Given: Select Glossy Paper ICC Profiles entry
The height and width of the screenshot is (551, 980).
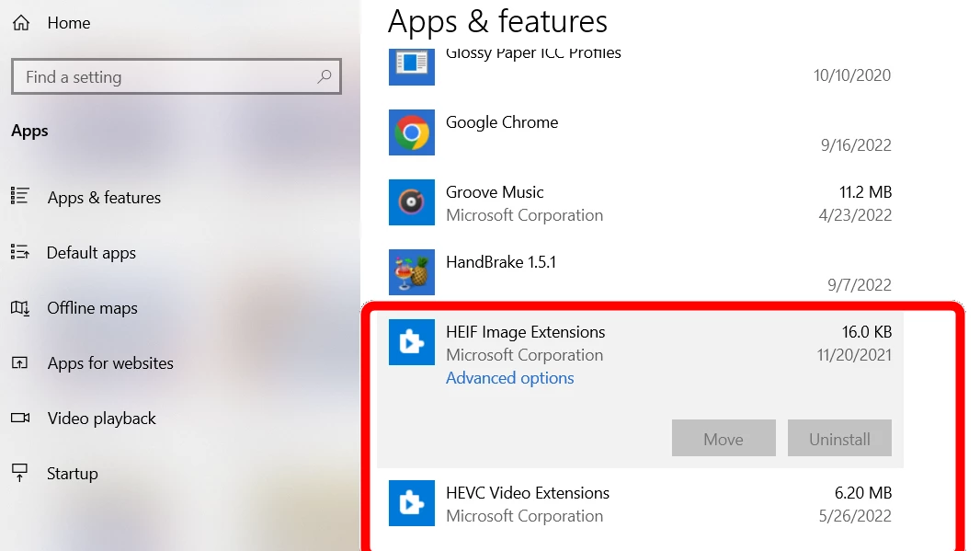Looking at the screenshot, I should point(640,67).
